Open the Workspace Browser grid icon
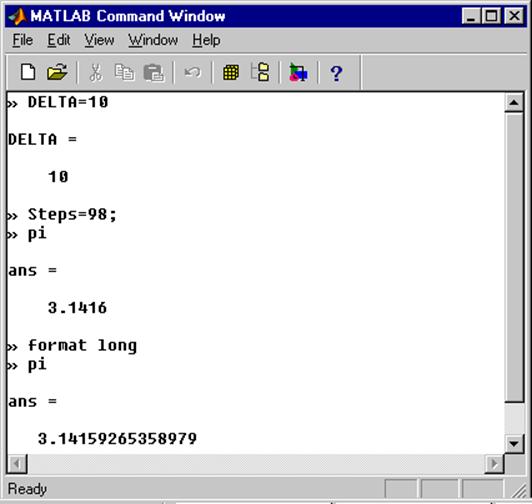Screen dimensions: 532x504 pos(231,73)
